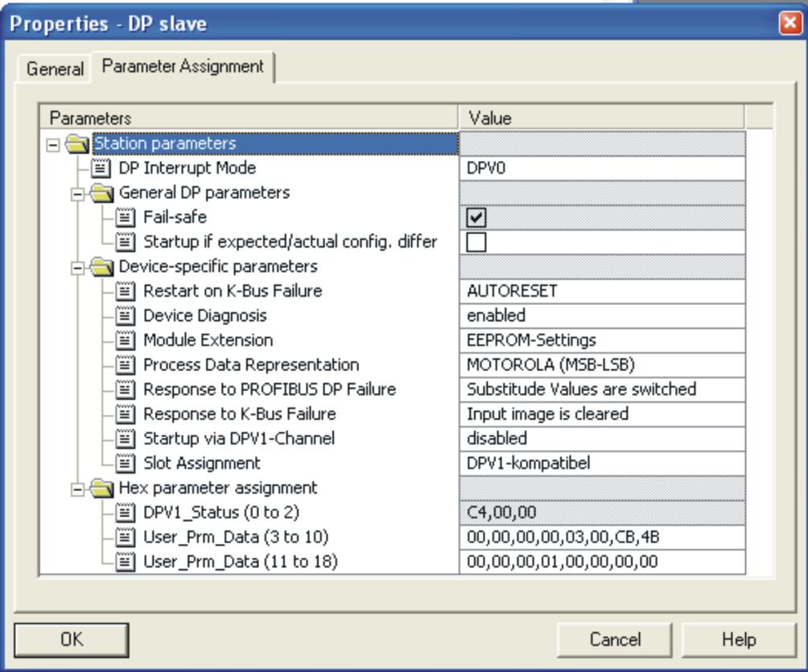Click the User_Prm_Data (11 to 18) document icon
The image size is (808, 672).
(126, 562)
